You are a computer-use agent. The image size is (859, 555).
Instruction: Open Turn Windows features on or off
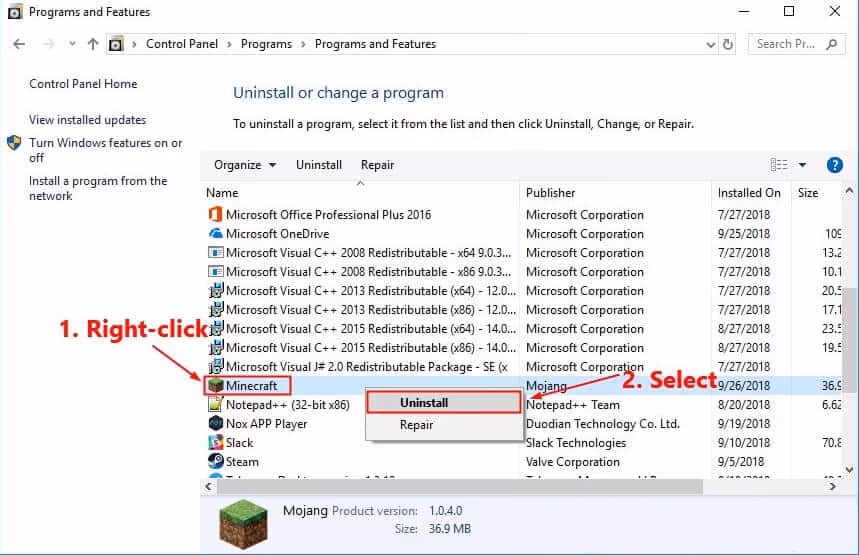coord(105,150)
